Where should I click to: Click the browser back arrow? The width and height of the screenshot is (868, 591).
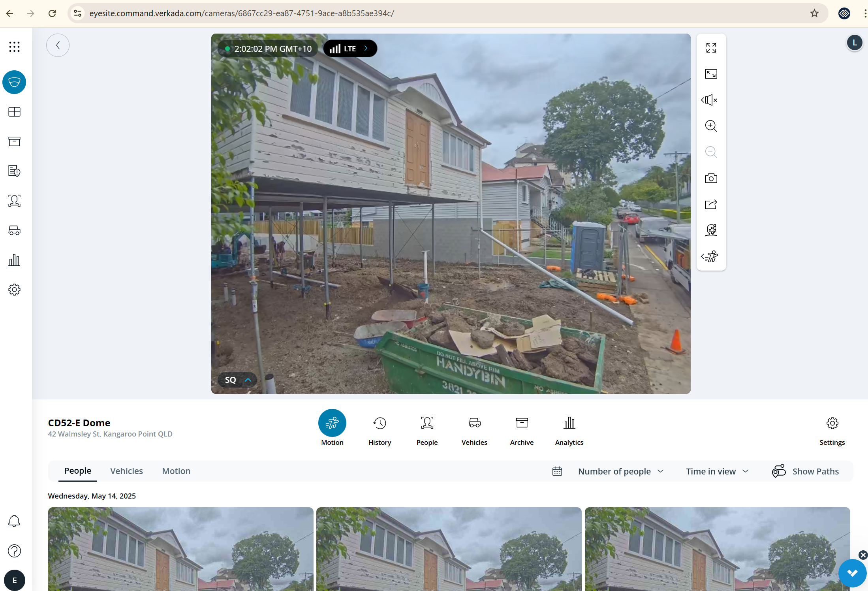[10, 13]
